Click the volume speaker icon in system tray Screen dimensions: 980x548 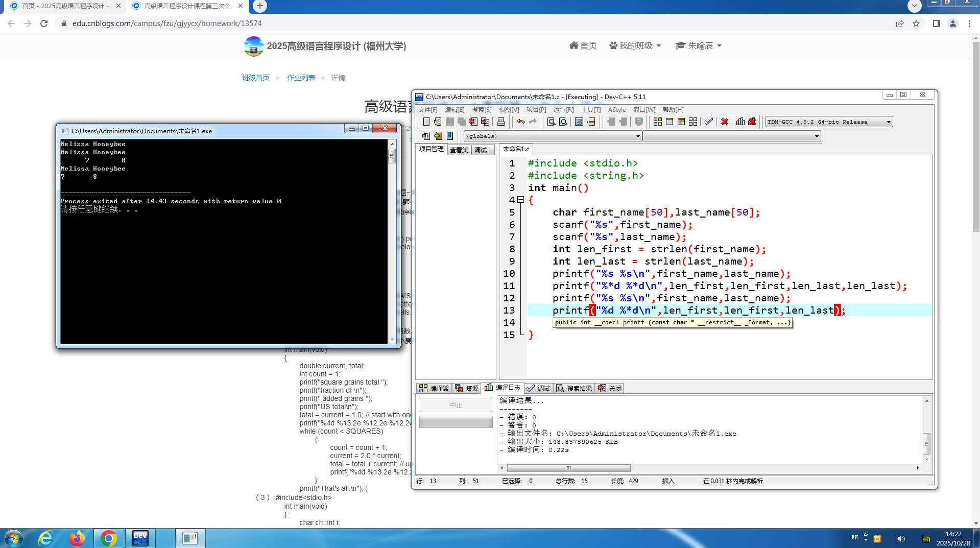tap(901, 538)
